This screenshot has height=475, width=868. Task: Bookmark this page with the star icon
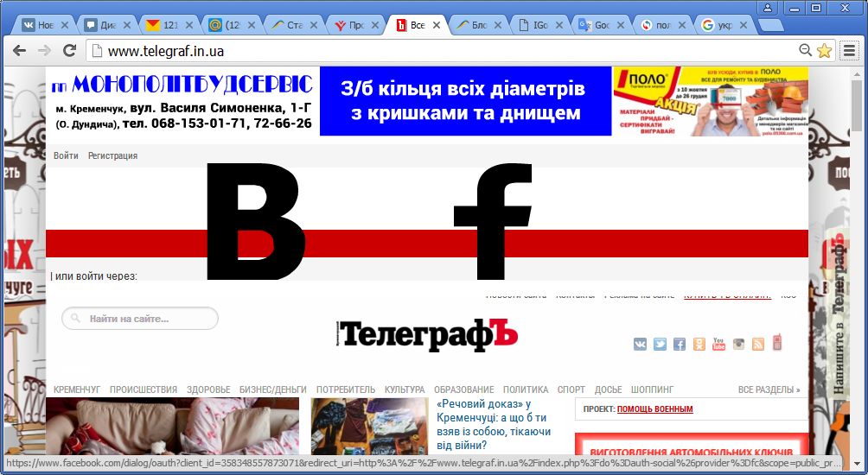(x=824, y=51)
